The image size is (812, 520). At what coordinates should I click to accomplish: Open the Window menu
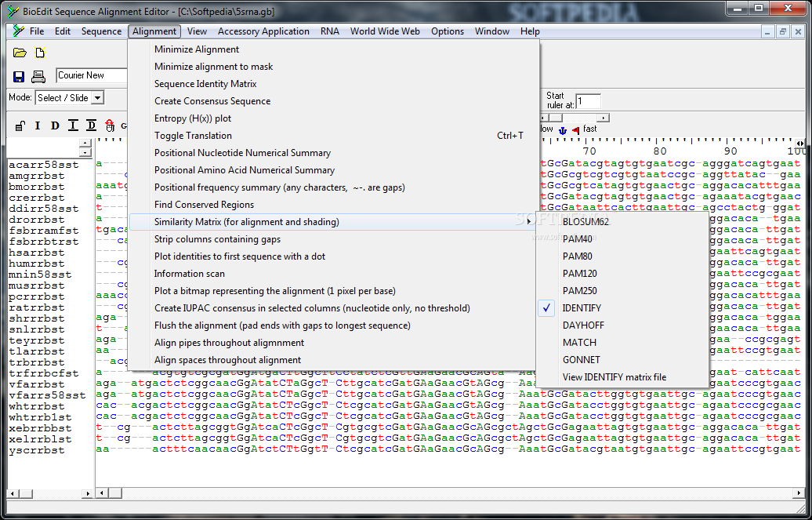492,31
